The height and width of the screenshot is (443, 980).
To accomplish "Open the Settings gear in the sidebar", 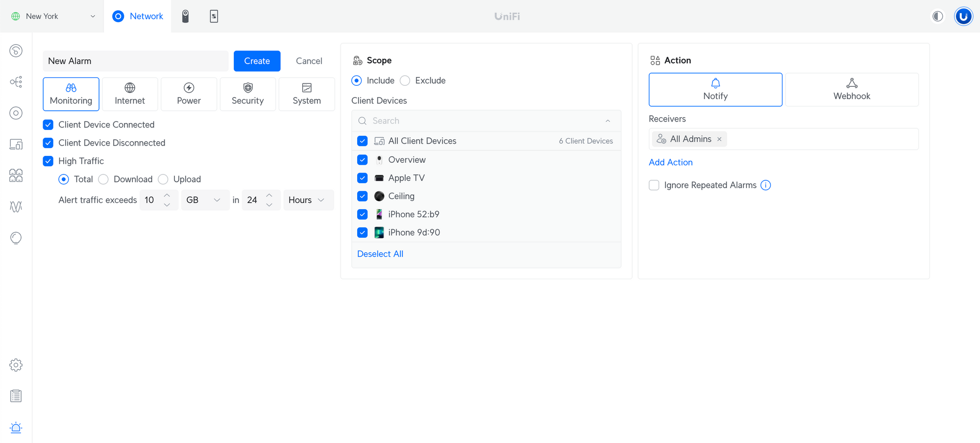I will point(16,365).
